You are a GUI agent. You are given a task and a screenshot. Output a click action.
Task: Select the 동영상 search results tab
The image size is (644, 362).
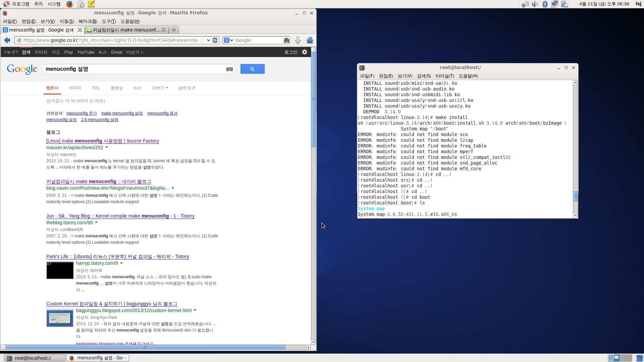[x=117, y=88]
